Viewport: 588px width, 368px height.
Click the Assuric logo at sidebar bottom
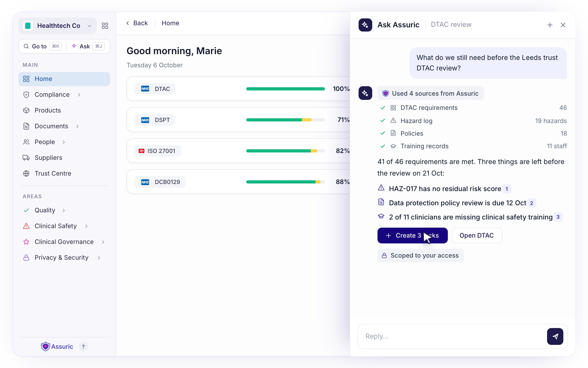57,346
